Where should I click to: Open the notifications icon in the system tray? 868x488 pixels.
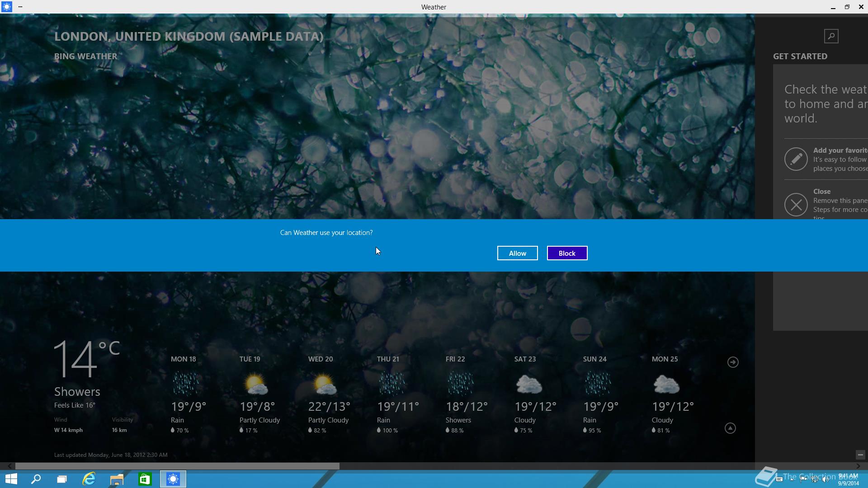point(779,479)
